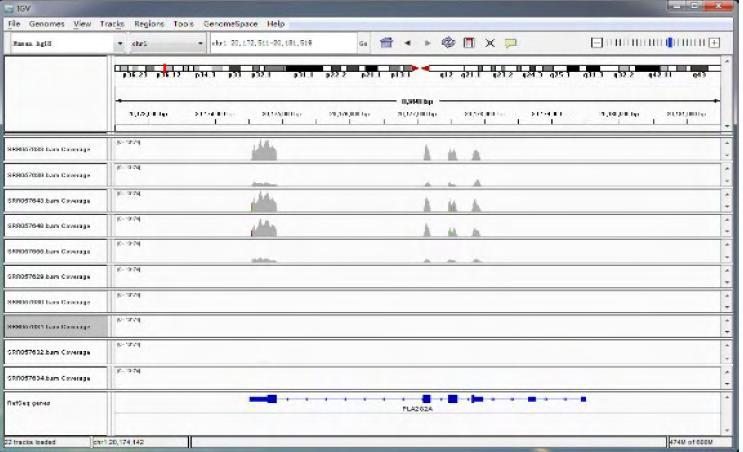The height and width of the screenshot is (452, 743).
Task: Click the memory usage indicator in status bar
Action: point(691,442)
